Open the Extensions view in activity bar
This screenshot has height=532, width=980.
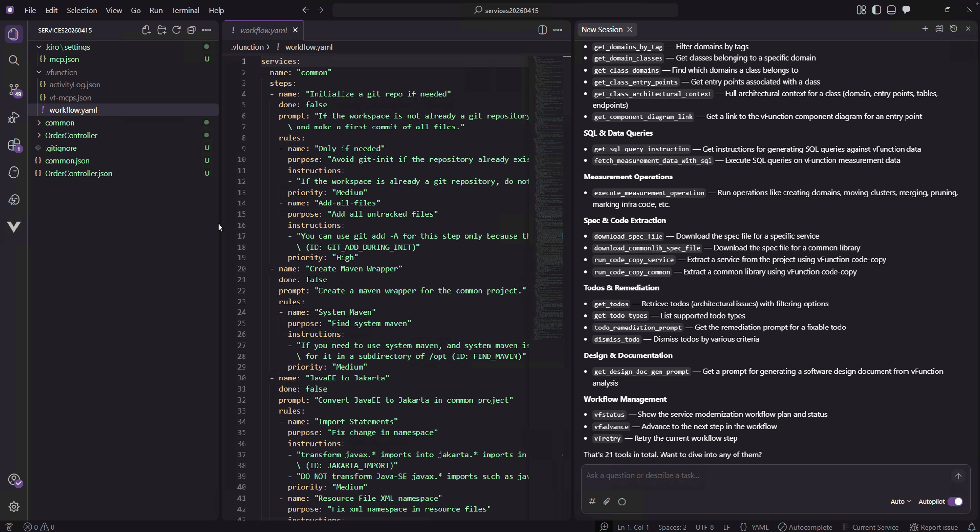click(x=14, y=145)
